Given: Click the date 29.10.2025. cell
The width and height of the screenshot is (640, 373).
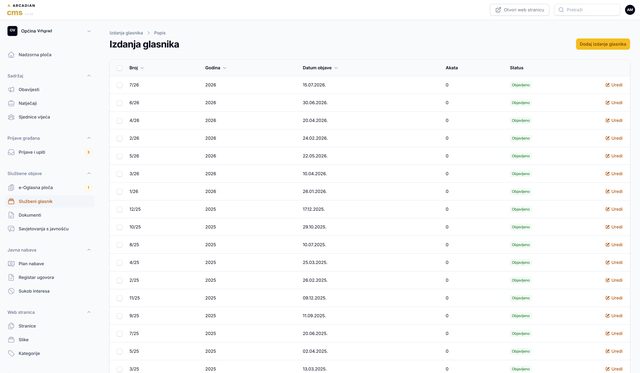Looking at the screenshot, I should [314, 227].
